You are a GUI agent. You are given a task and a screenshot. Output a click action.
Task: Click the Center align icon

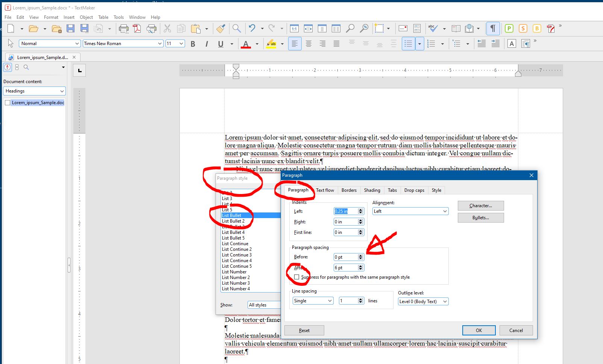click(308, 44)
